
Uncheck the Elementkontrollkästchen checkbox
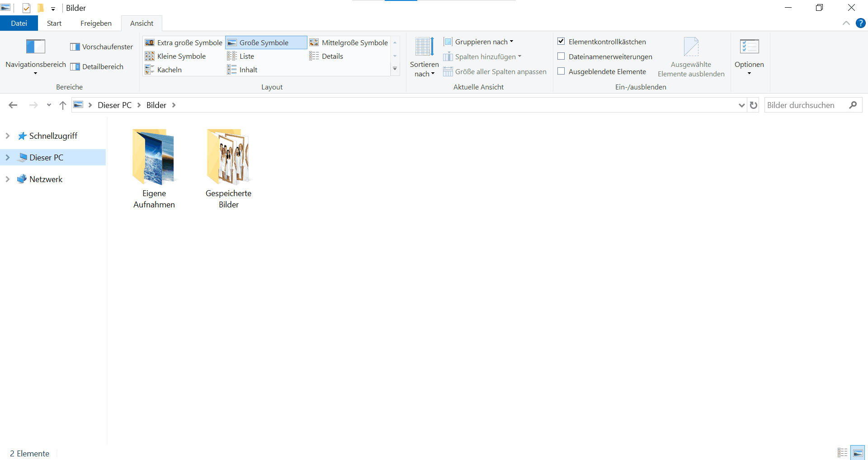[561, 42]
